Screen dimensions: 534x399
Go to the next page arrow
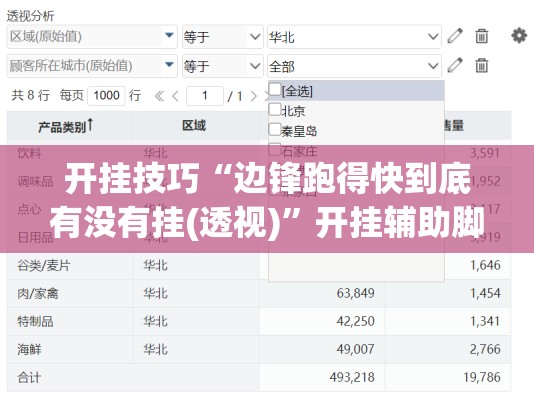(253, 96)
